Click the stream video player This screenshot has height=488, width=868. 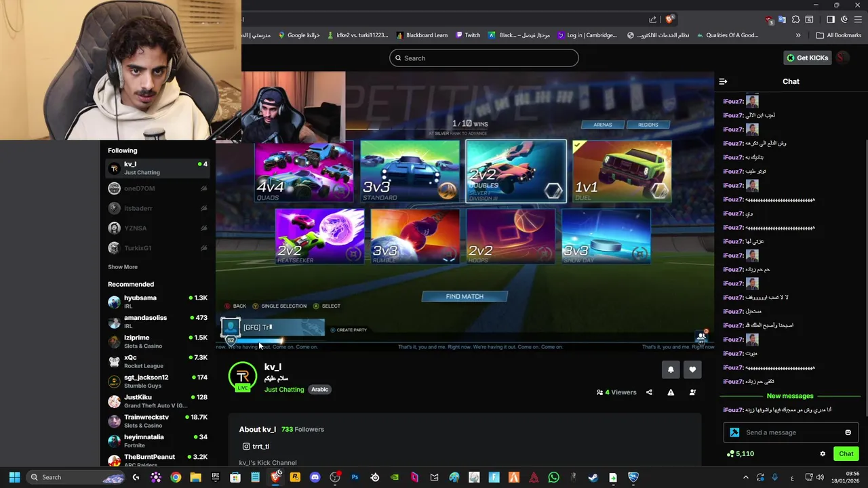coord(465,211)
